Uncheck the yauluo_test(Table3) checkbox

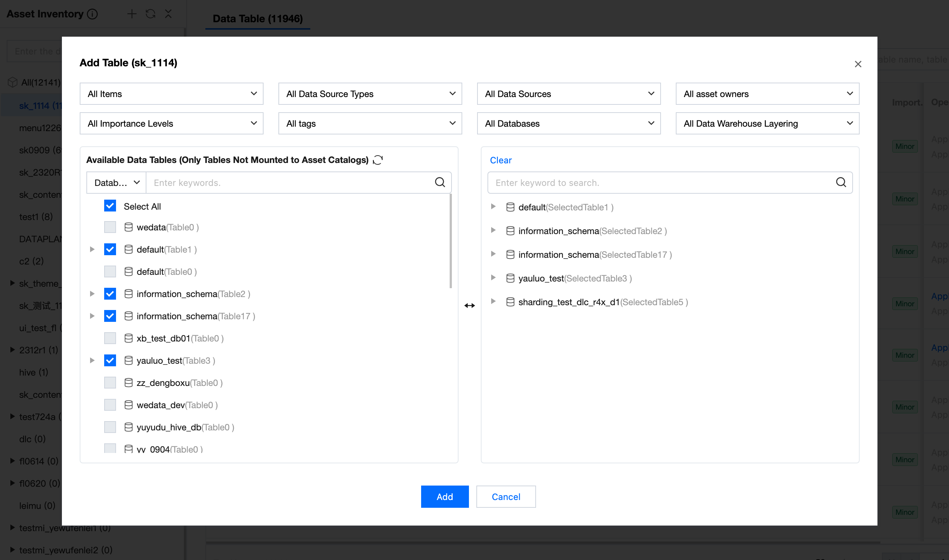tap(110, 360)
